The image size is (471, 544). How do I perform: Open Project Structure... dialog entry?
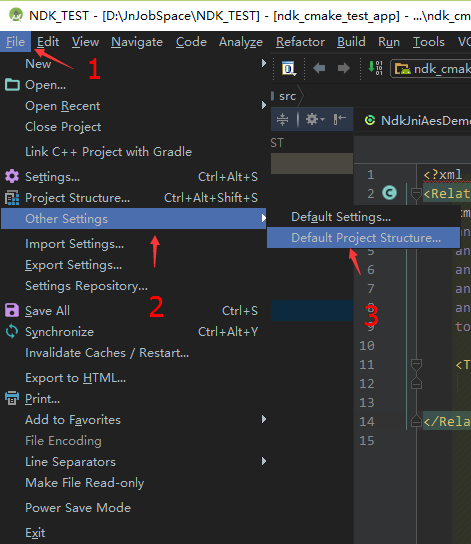click(x=77, y=198)
